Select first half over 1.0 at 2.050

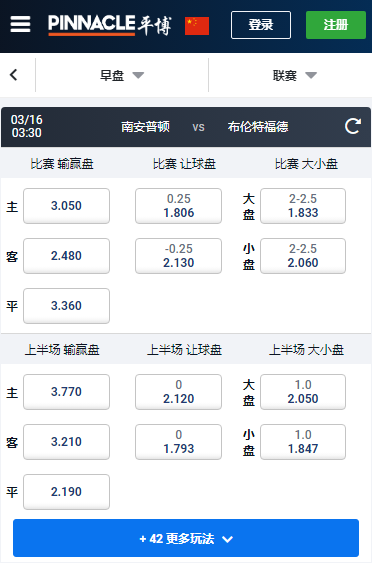[x=303, y=392]
